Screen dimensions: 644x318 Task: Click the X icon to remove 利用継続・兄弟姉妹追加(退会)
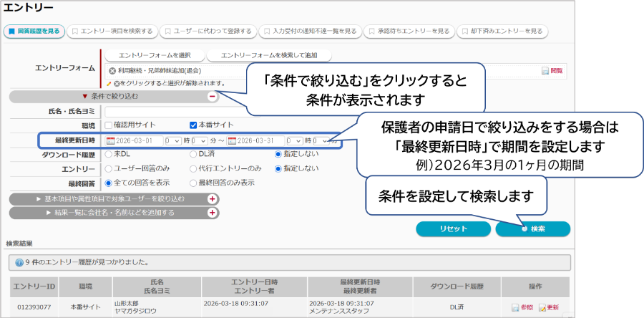(x=112, y=71)
